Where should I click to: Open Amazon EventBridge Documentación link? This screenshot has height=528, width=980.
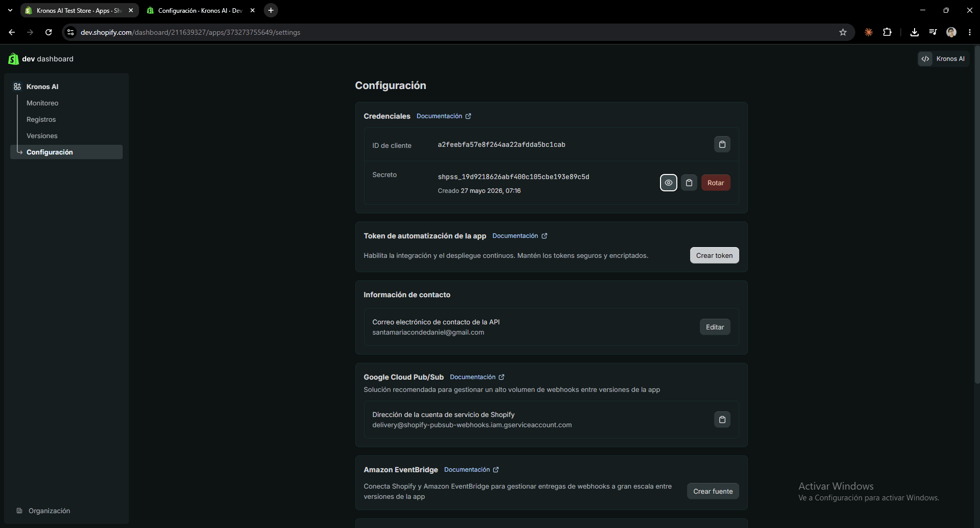pyautogui.click(x=471, y=470)
